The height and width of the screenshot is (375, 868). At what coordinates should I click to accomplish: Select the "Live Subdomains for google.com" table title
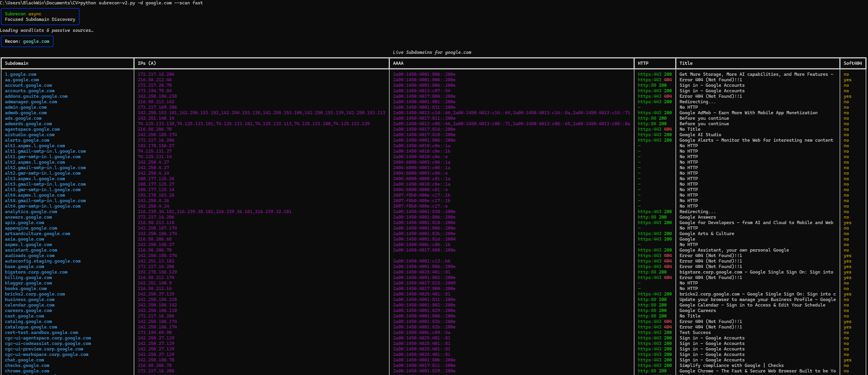(432, 52)
